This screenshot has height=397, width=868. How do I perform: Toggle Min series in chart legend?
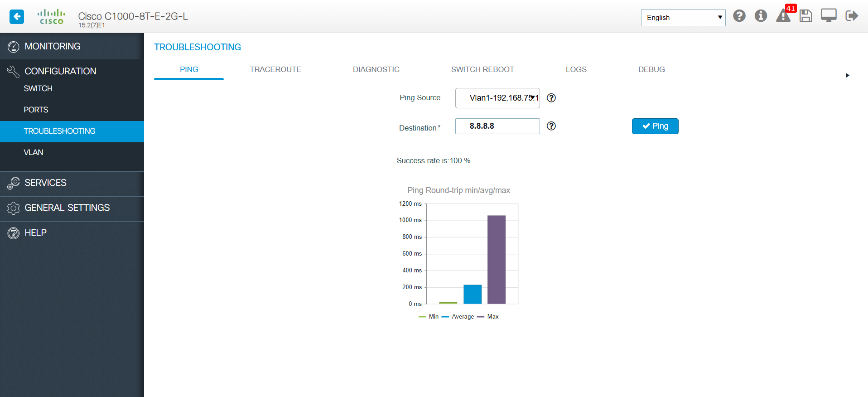pyautogui.click(x=429, y=317)
